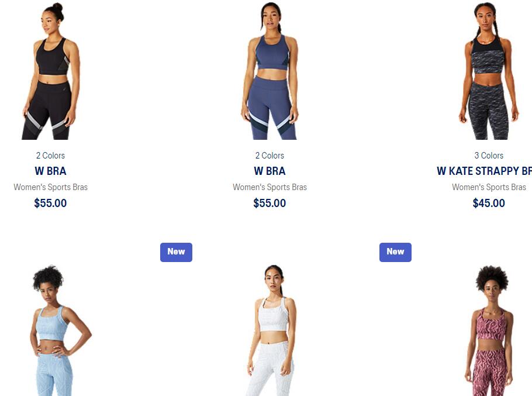The image size is (532, 396).
Task: Open the blue W BRA product image
Action: 270,71
